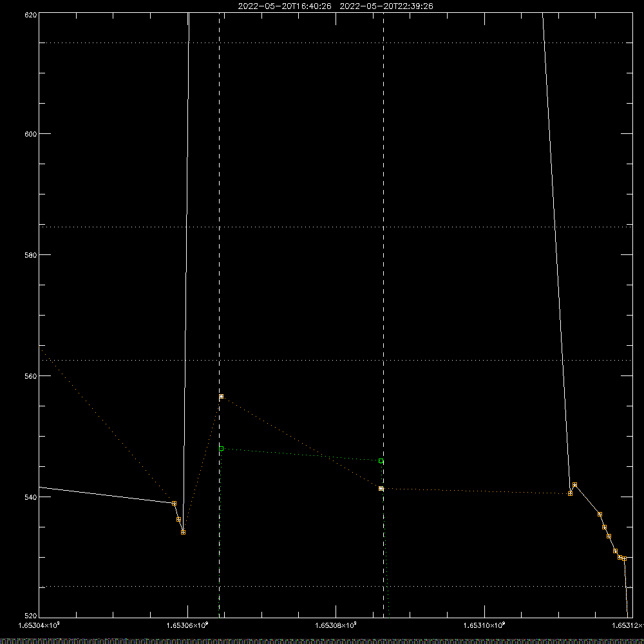Select the y-axis label 620
The image size is (644, 644).
coord(31,15)
